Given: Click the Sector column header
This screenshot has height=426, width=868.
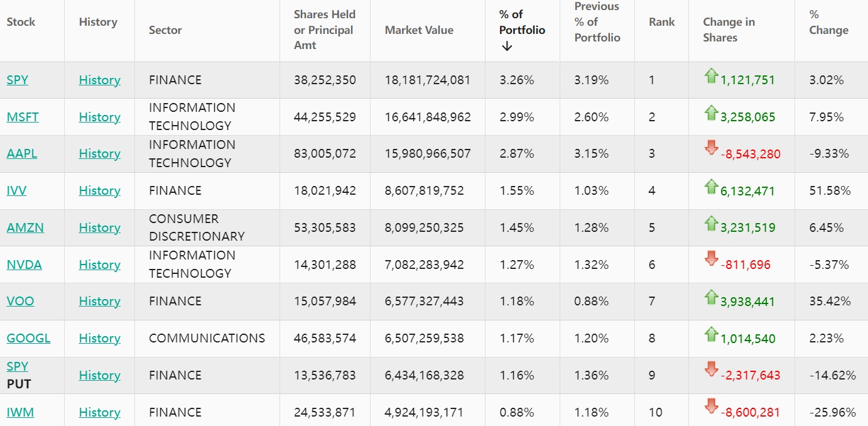Looking at the screenshot, I should 165,30.
